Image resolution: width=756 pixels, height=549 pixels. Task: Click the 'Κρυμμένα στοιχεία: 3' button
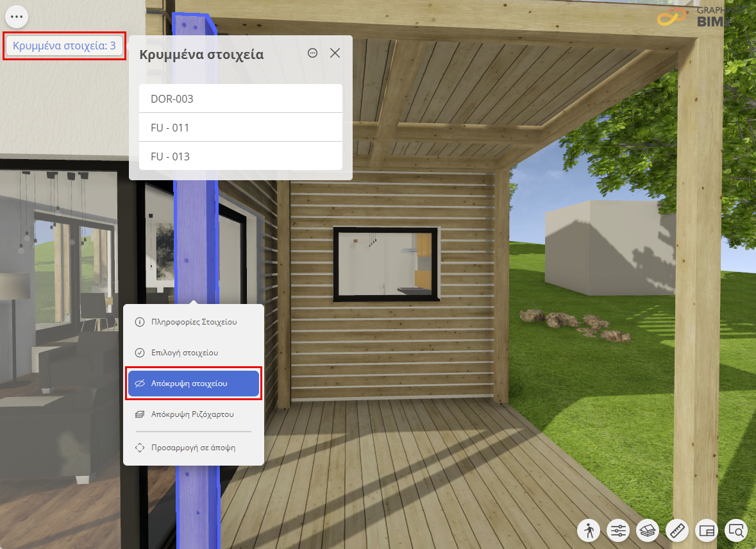pyautogui.click(x=64, y=46)
